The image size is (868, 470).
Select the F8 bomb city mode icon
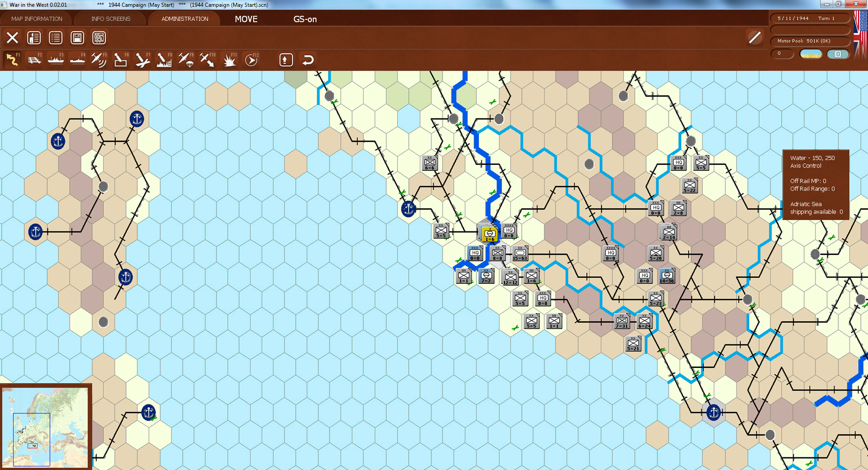[x=164, y=60]
